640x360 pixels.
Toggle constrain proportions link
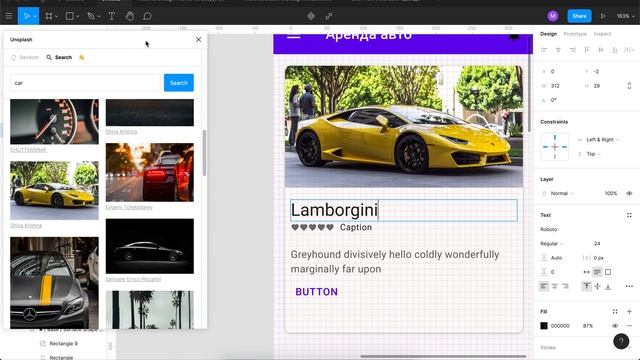(629, 86)
